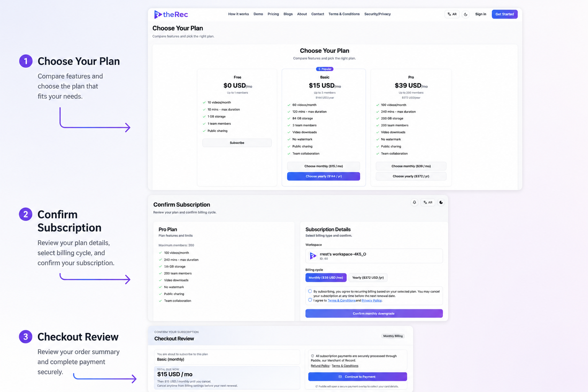Click "Maximum members: 200" in Pro Plan panel

pos(176,245)
